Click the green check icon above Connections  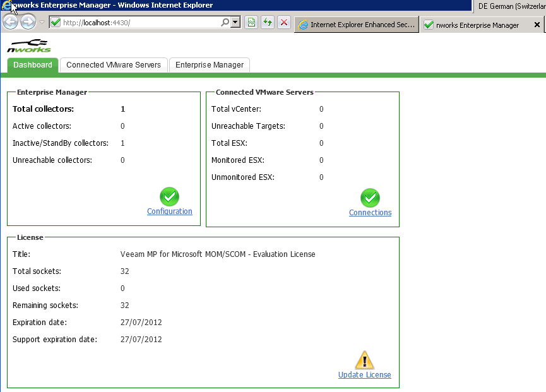click(x=370, y=198)
